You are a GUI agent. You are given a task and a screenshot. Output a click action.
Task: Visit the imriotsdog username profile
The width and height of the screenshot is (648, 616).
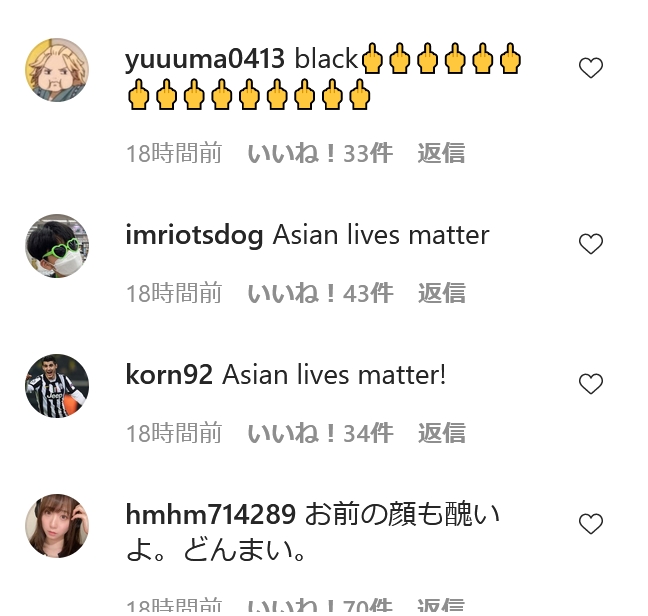click(194, 235)
